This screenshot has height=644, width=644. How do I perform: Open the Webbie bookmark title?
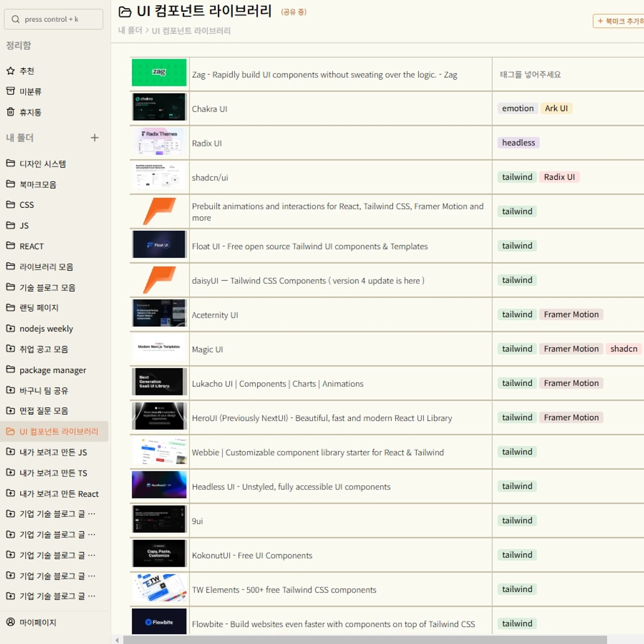(x=318, y=452)
